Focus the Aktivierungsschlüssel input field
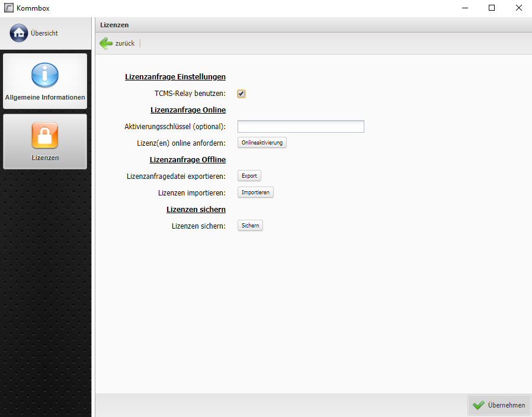The image size is (532, 417). [300, 126]
